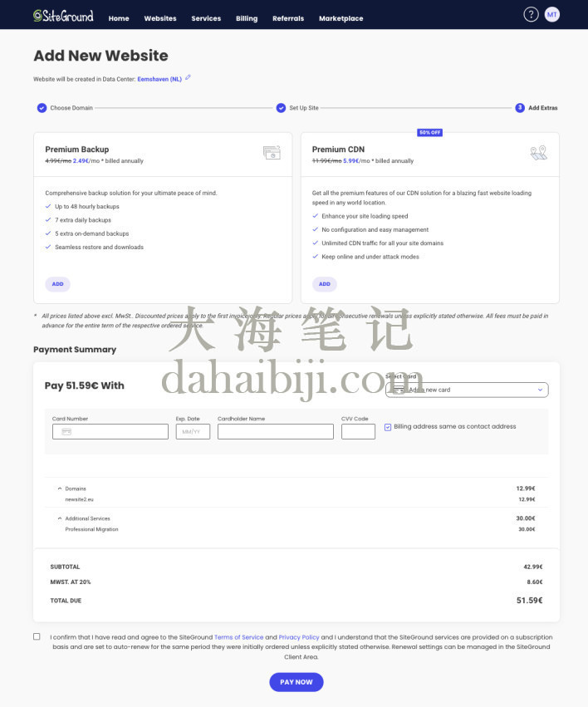
Task: Click the Choose Domain step checkmark
Action: [42, 108]
